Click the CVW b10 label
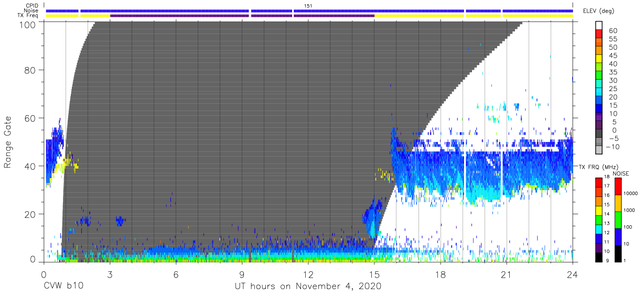644x297 pixels. (x=63, y=287)
